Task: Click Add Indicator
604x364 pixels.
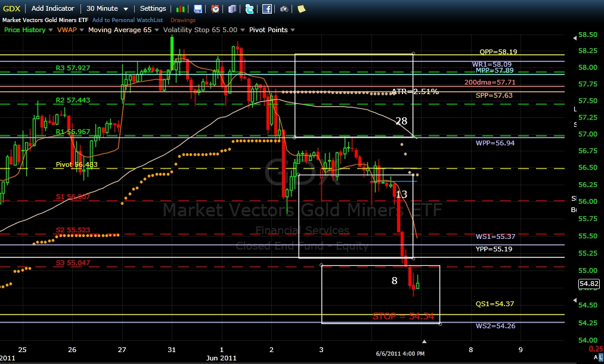Action: point(53,8)
